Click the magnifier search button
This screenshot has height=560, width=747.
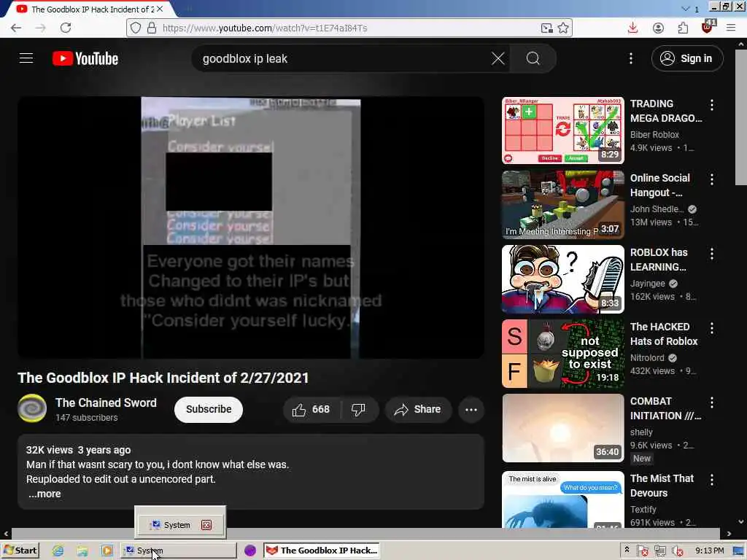[533, 58]
